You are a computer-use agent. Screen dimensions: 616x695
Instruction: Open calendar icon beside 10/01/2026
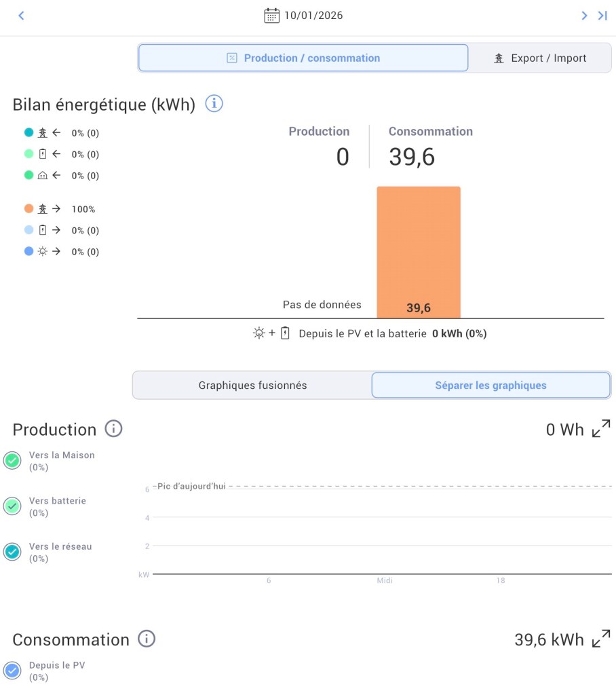click(271, 16)
